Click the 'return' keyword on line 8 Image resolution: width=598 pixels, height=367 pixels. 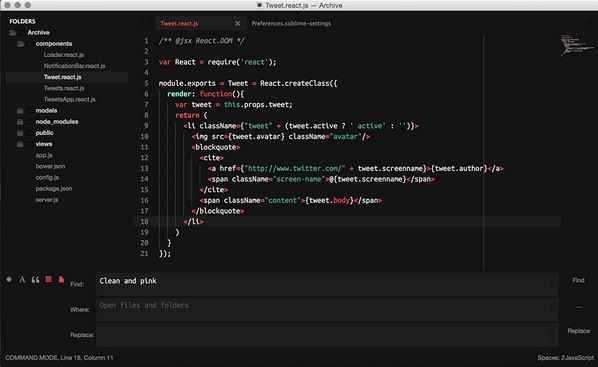(187, 115)
